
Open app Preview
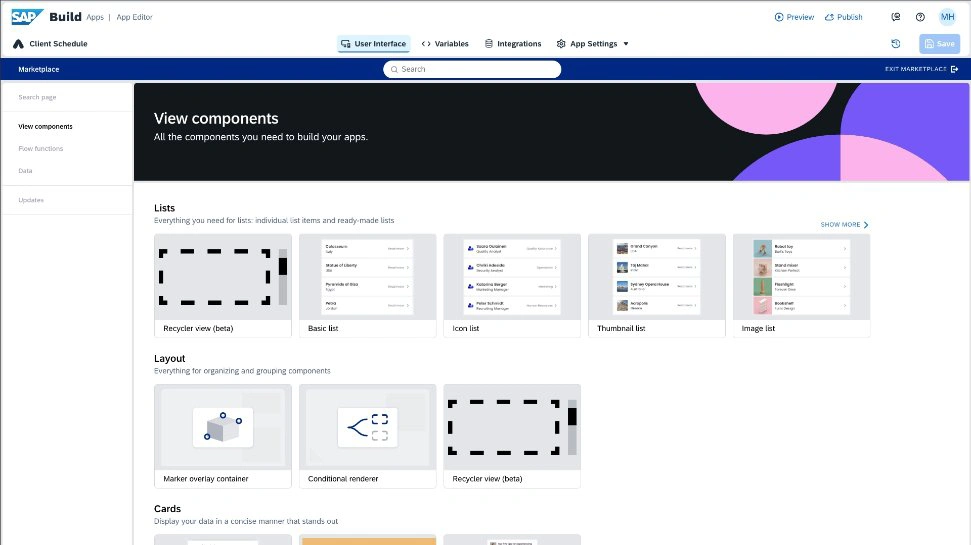794,17
